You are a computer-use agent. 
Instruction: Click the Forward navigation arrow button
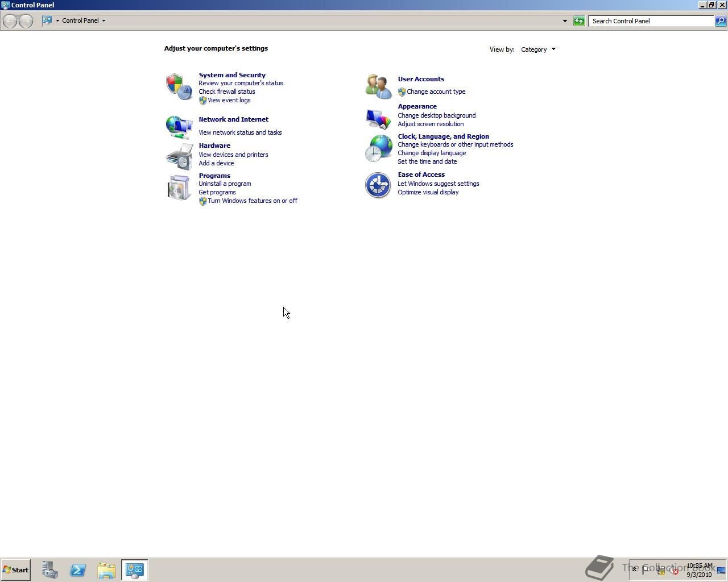coord(26,21)
